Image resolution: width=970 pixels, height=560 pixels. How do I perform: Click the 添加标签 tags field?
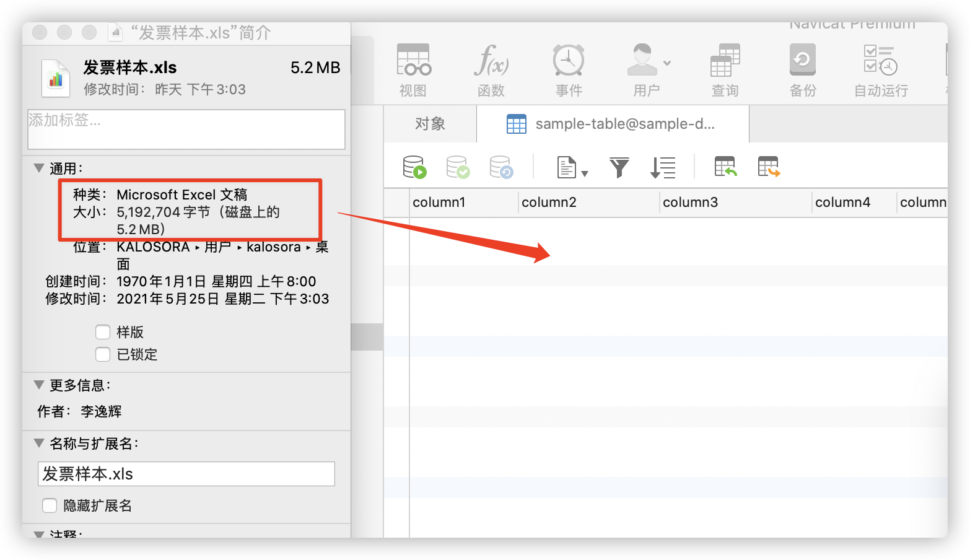point(186,129)
